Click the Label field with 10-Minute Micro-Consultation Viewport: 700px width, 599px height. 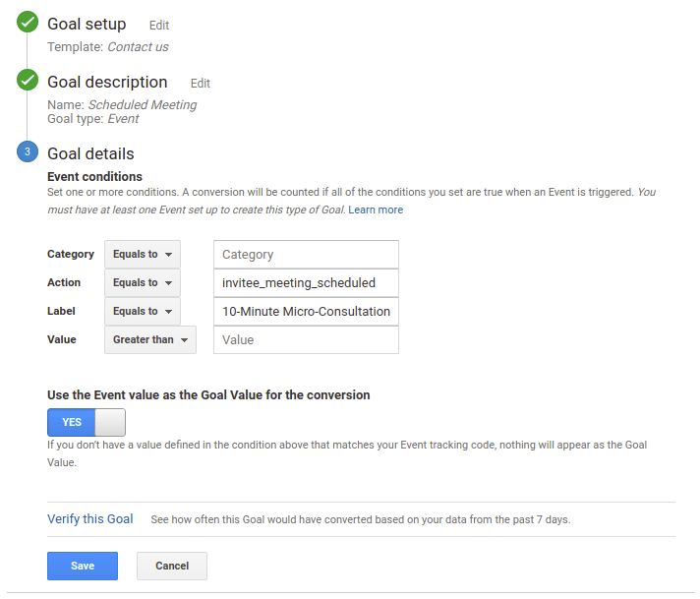[x=306, y=312]
